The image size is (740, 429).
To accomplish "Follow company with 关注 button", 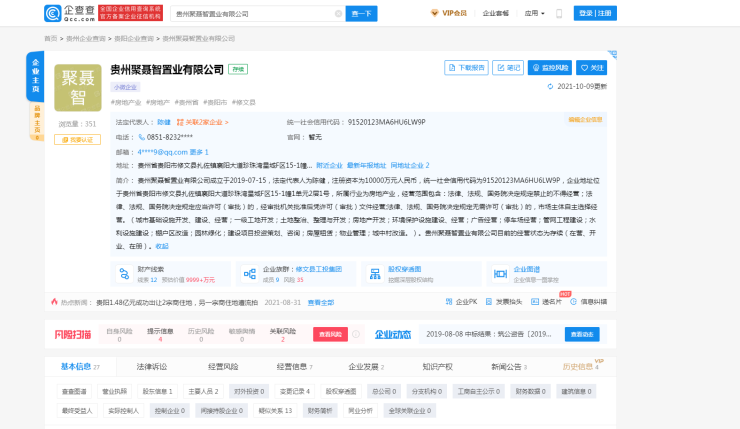I will (593, 68).
